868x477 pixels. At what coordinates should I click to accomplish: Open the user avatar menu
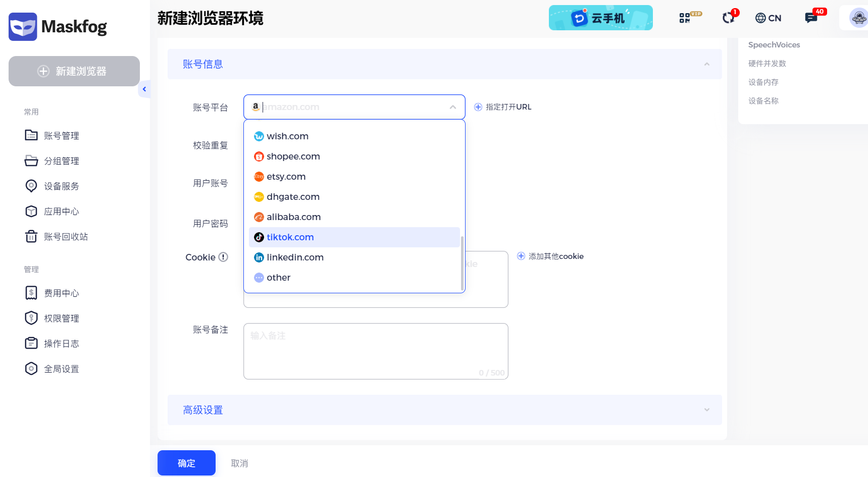(858, 18)
